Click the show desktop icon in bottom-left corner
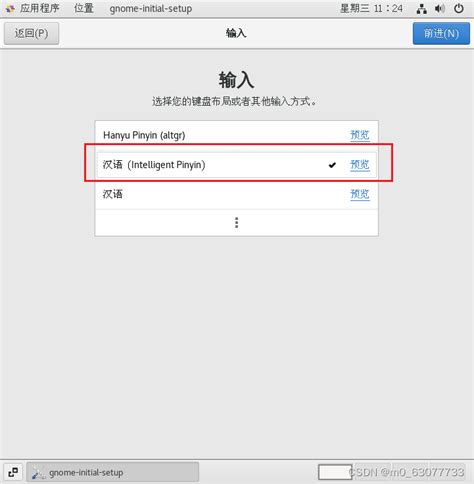 coord(13,472)
